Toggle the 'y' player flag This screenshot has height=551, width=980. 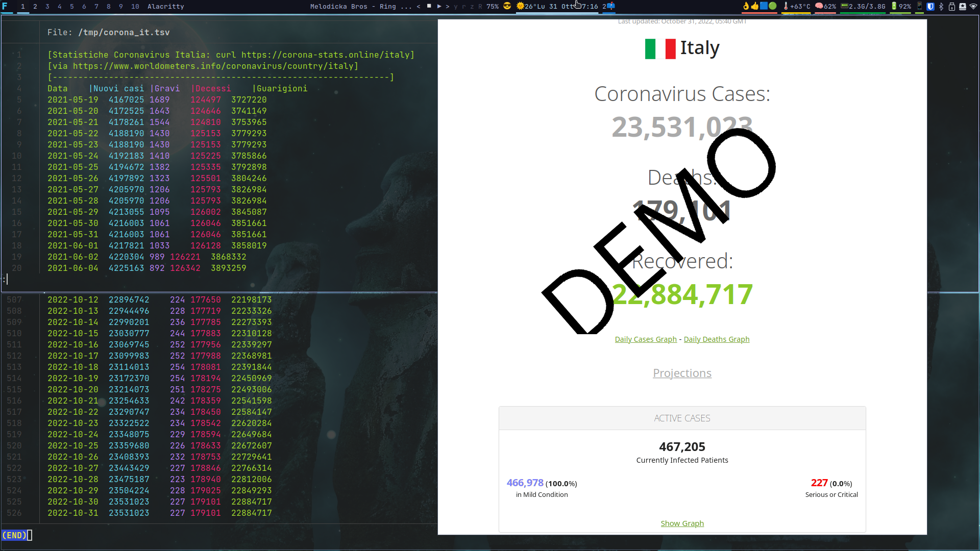pyautogui.click(x=456, y=7)
